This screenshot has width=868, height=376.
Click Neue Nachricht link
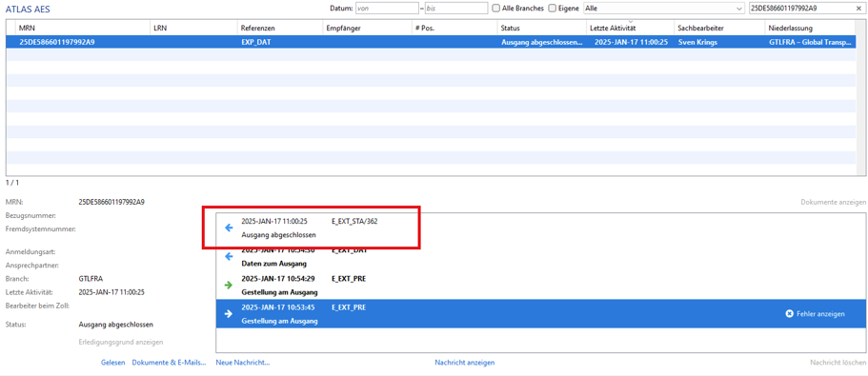point(242,363)
